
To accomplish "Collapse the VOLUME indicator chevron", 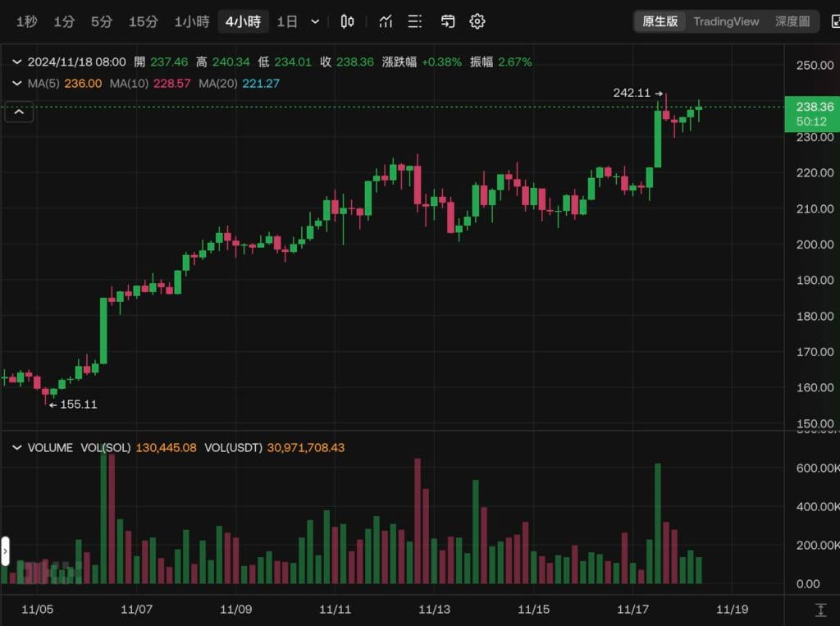I will point(16,447).
